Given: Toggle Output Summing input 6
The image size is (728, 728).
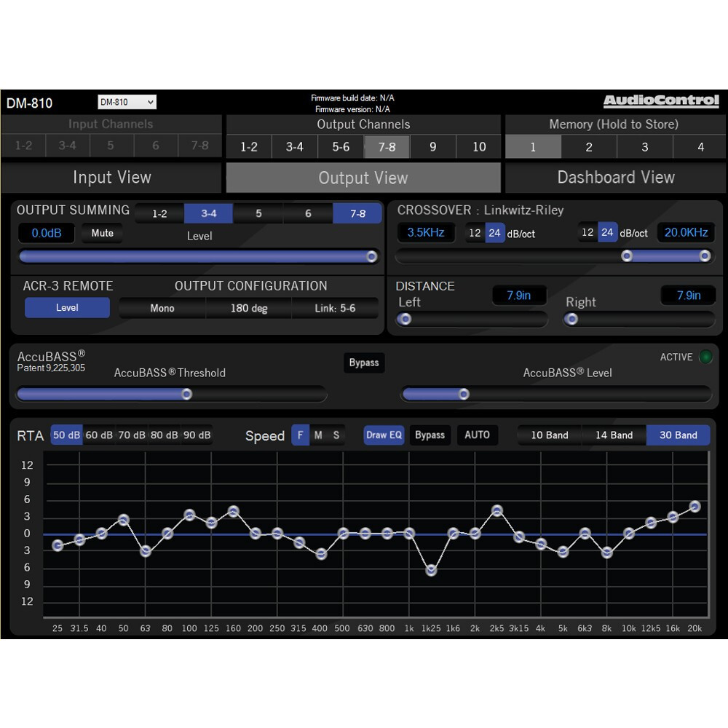Looking at the screenshot, I should tap(308, 213).
